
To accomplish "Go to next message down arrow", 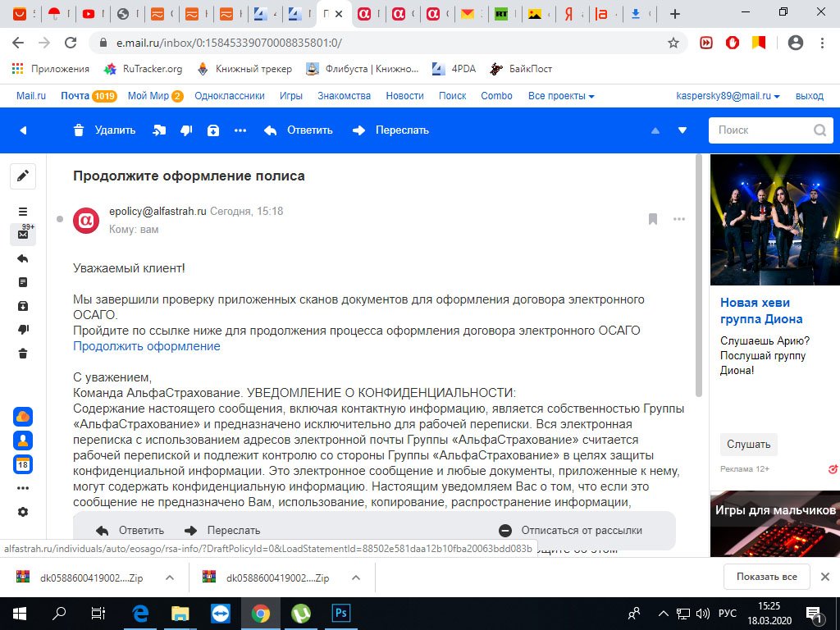I will click(682, 130).
